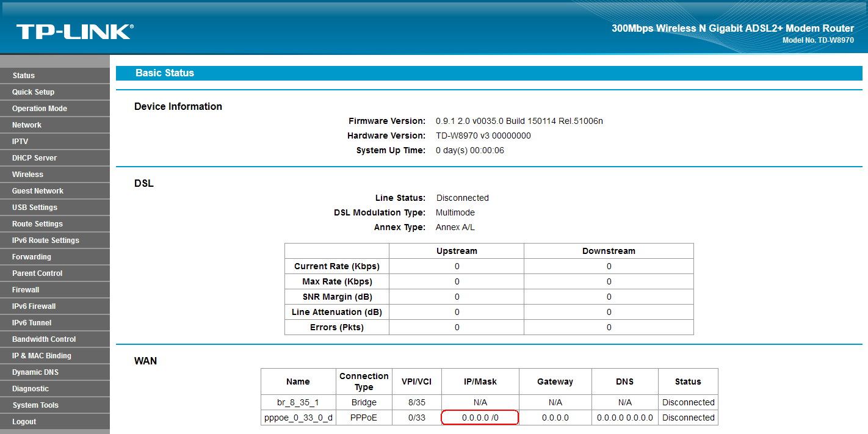Click Logout in the sidebar
Viewport: 868px width, 434px height.
(55, 422)
